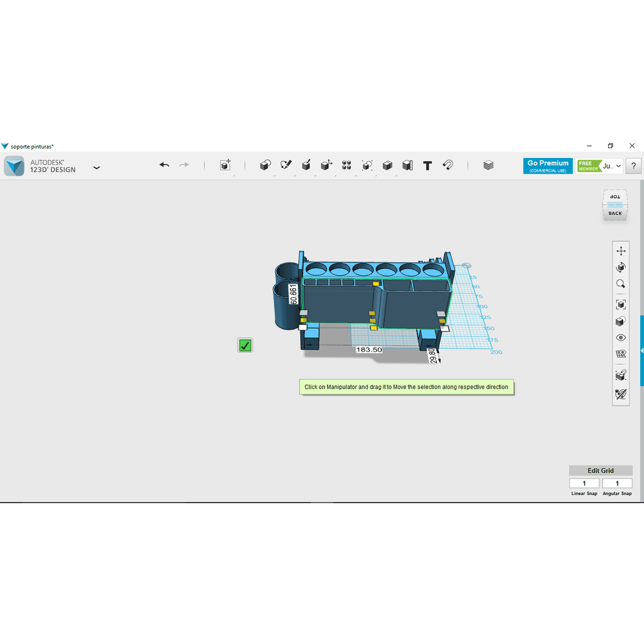
Task: Click the 183.50 dimension label
Action: 369,350
